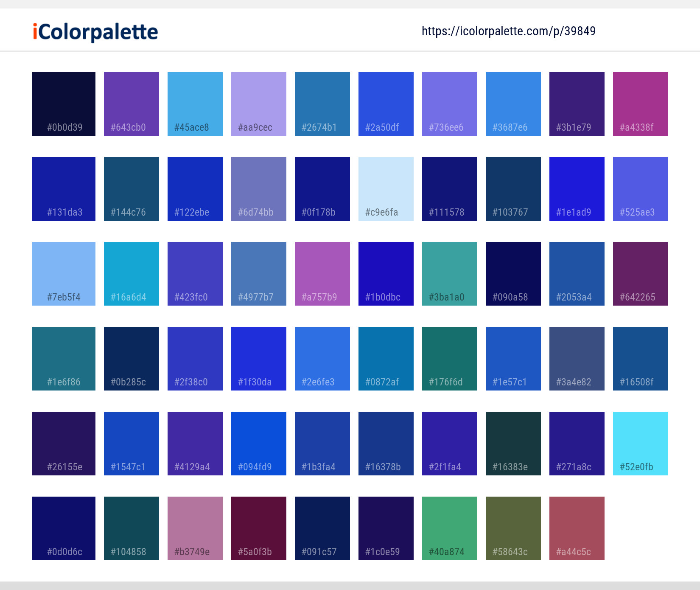700x590 pixels.
Task: Open the link https://icolorpalette.com/p/39849
Action: click(x=509, y=31)
